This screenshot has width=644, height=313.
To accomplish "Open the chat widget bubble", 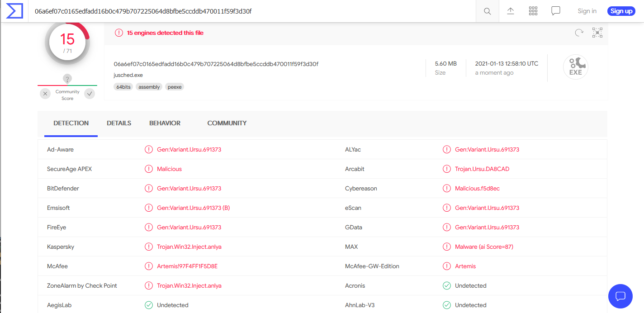I will (620, 296).
